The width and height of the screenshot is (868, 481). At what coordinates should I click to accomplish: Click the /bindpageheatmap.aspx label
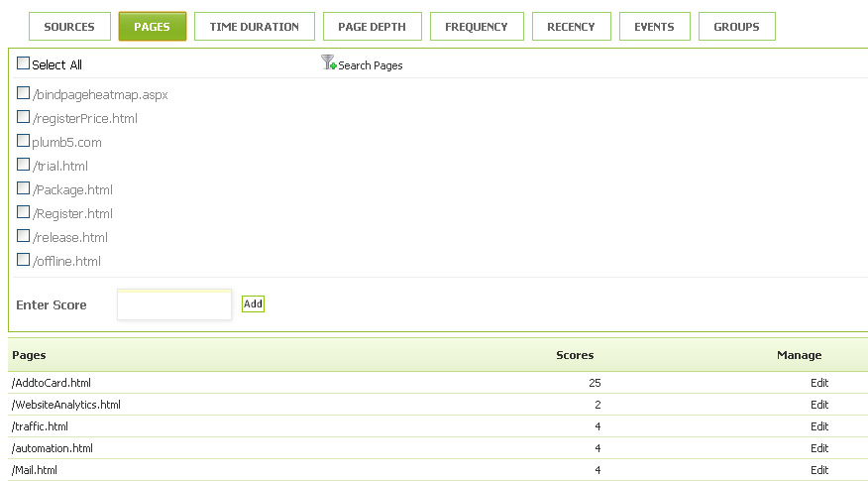[100, 95]
